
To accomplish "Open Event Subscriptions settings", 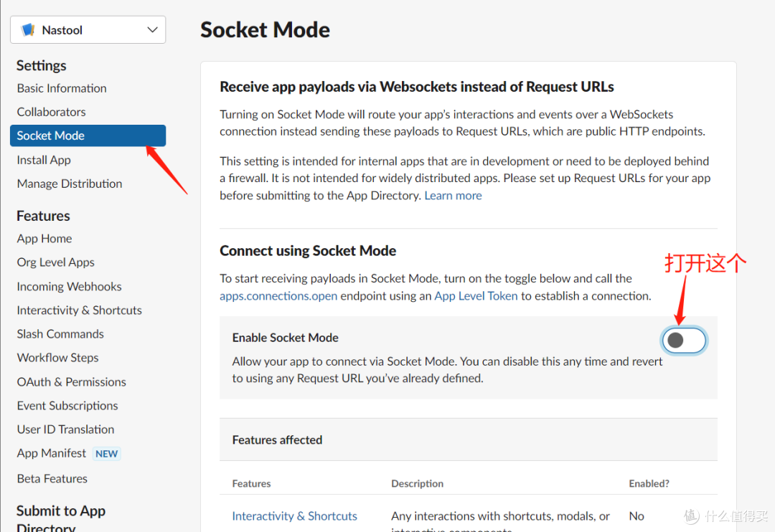I will 67,406.
